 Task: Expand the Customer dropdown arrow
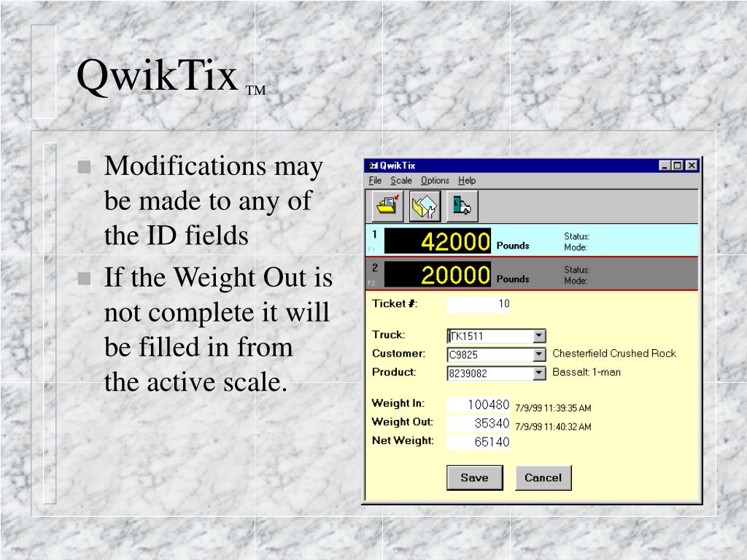[x=539, y=355]
